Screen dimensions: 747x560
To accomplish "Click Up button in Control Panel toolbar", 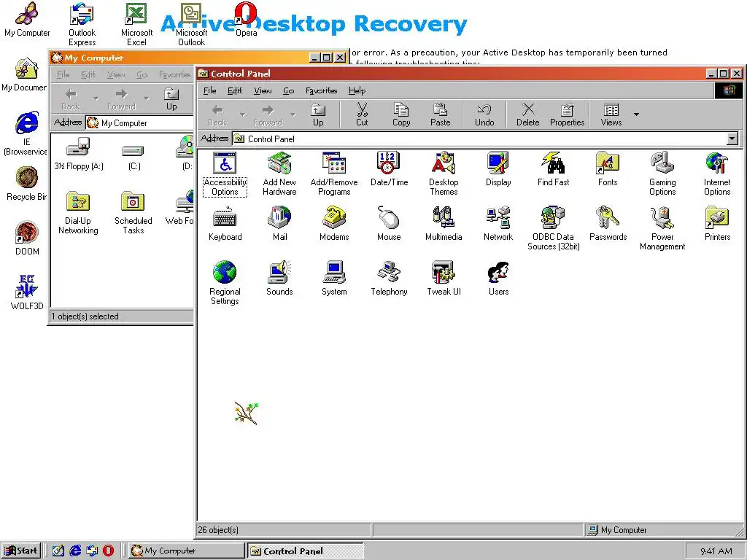I will click(318, 114).
